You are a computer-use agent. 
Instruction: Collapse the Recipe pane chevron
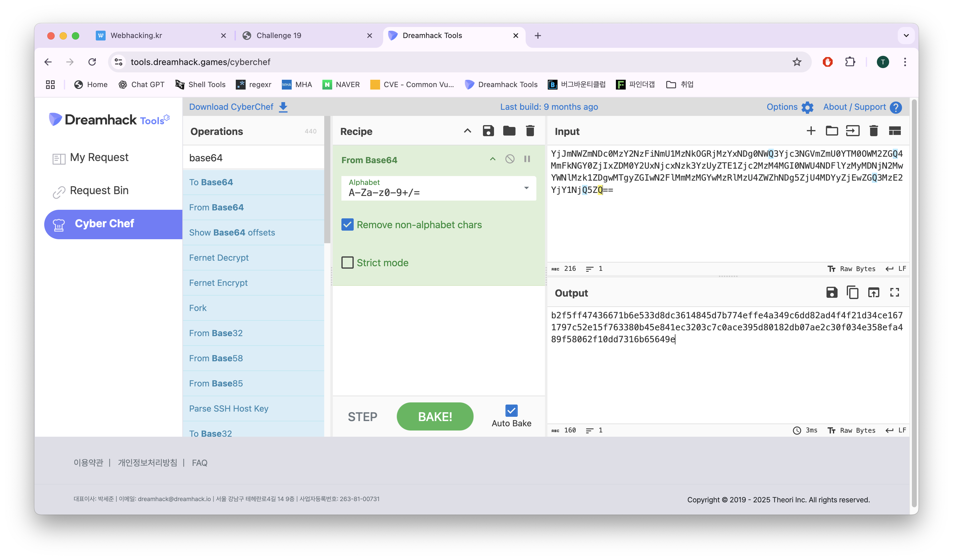pyautogui.click(x=467, y=131)
